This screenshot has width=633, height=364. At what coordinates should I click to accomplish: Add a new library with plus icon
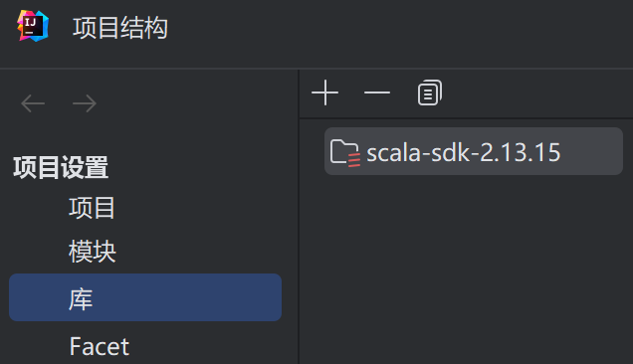click(325, 92)
